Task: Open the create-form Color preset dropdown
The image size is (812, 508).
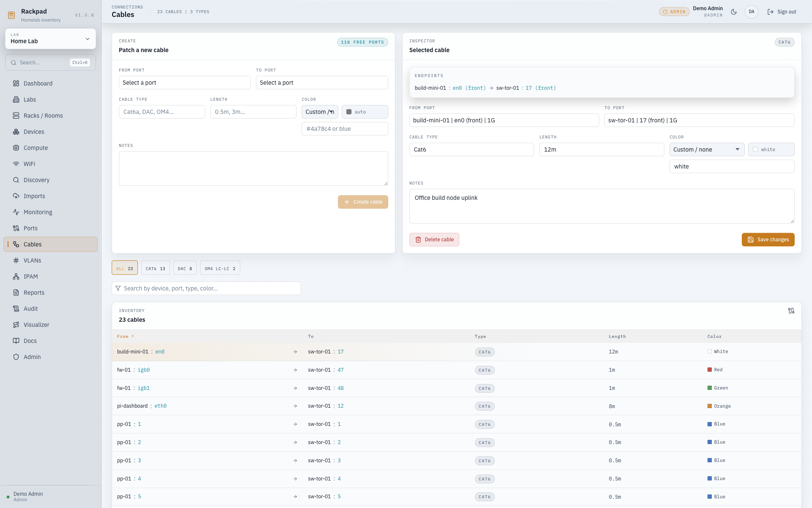Action: (320, 112)
